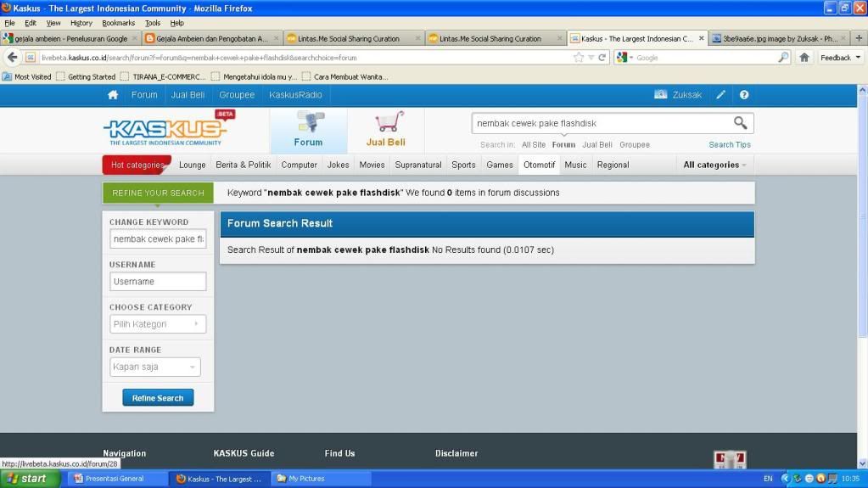
Task: Open Presentasi General taskbar item
Action: [x=116, y=479]
